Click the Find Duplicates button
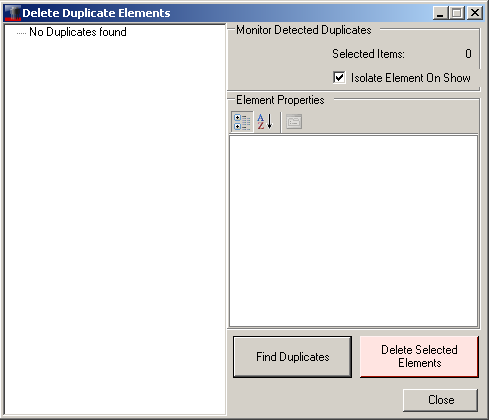This screenshot has width=489, height=420. click(292, 357)
